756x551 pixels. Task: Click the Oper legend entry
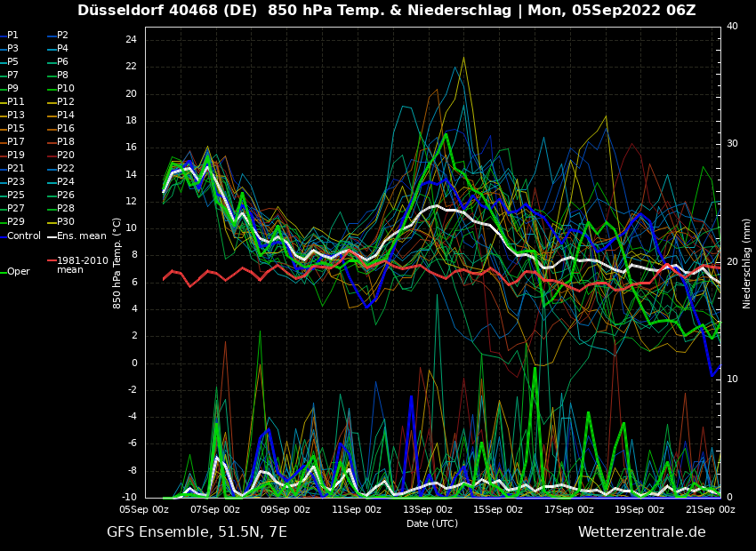click(x=18, y=272)
